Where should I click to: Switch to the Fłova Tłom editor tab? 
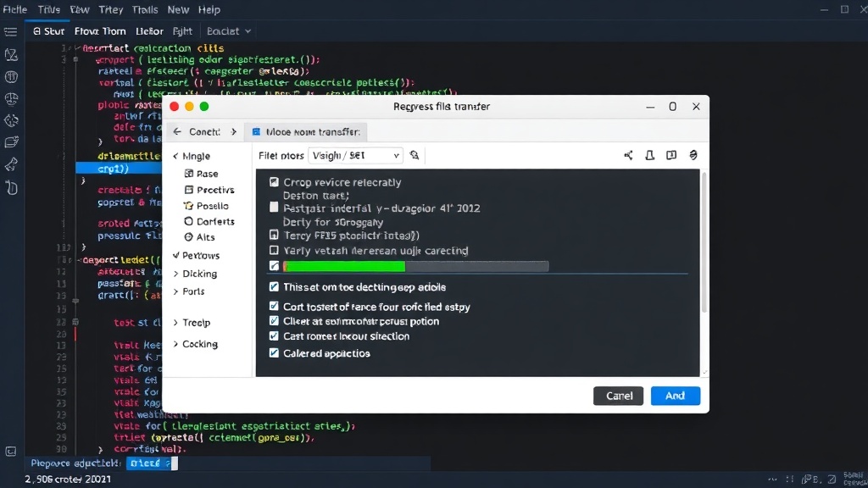100,31
